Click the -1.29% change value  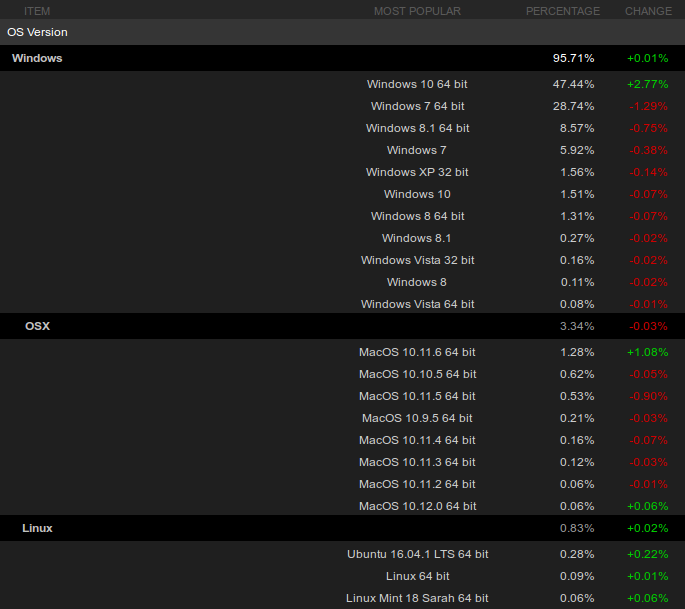[x=648, y=106]
